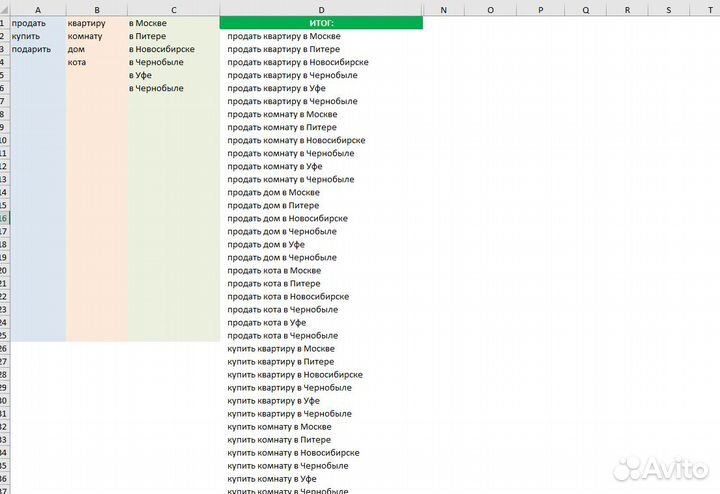Click 'купить комнату в Новосибирске' cell
This screenshot has height=494, width=720.
[321, 453]
